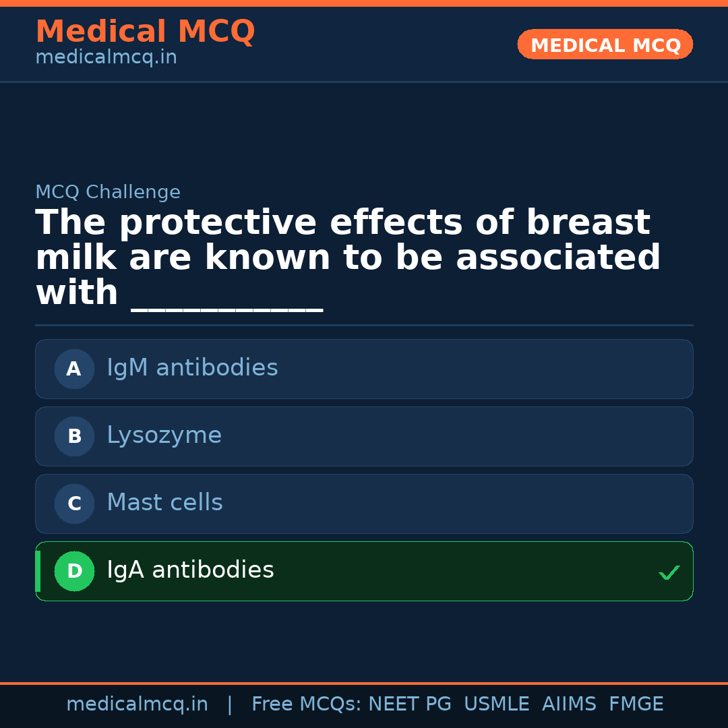
Task: Select the "IgA antibodies" answer text
Action: click(190, 570)
